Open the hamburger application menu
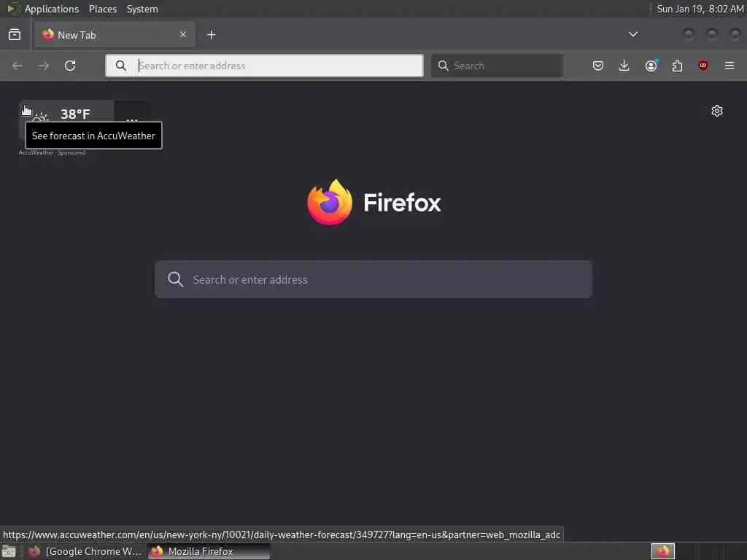Image resolution: width=747 pixels, height=560 pixels. (729, 66)
